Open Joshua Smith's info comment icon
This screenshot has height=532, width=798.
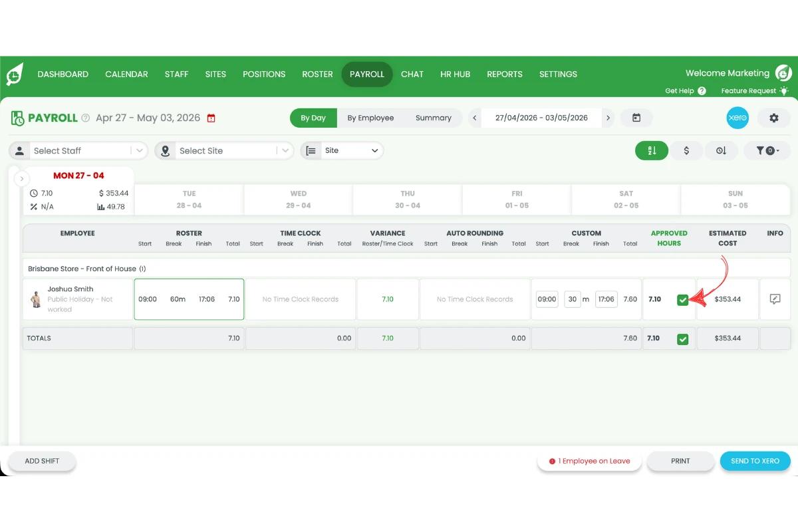(x=775, y=299)
